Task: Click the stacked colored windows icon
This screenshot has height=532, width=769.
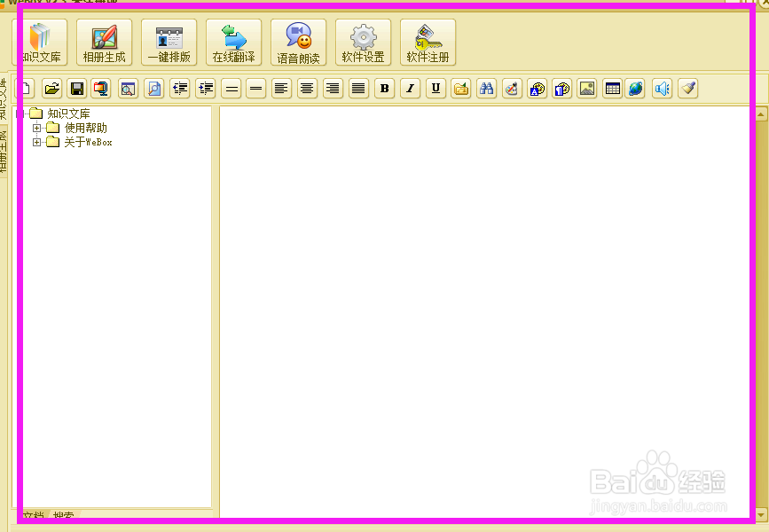Action: click(x=101, y=89)
